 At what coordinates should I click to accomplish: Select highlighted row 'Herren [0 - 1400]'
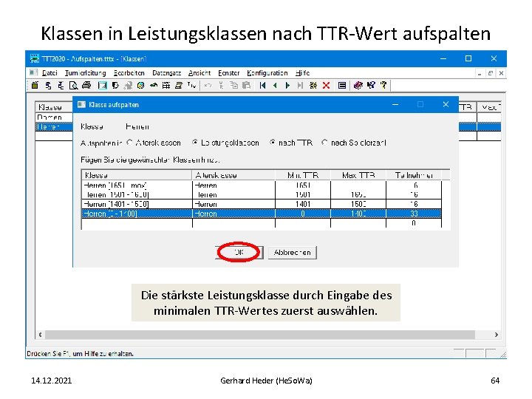(x=262, y=214)
